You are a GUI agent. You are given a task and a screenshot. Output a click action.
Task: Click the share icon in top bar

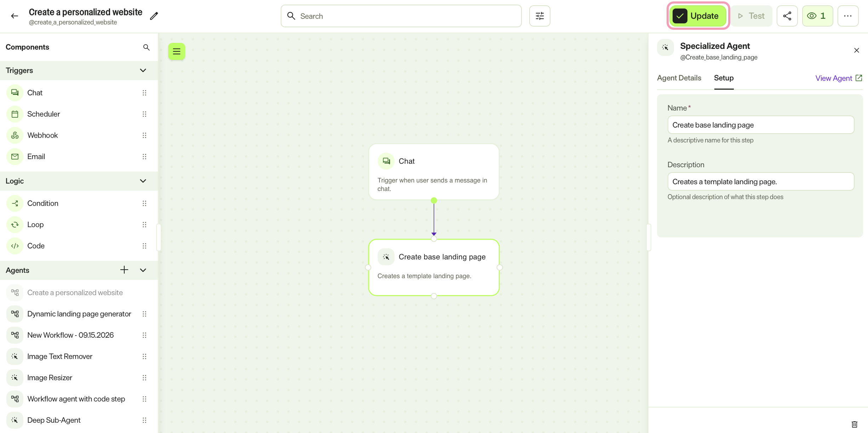pos(787,16)
